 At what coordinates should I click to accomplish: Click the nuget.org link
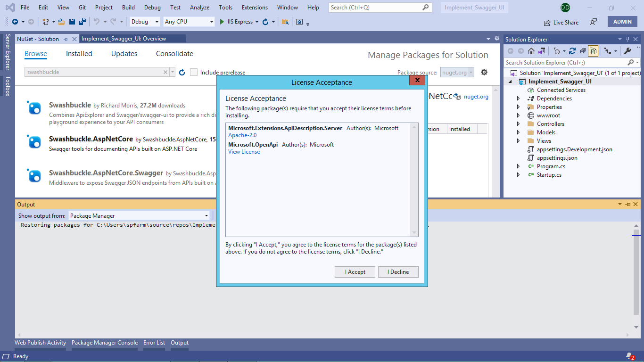click(476, 97)
